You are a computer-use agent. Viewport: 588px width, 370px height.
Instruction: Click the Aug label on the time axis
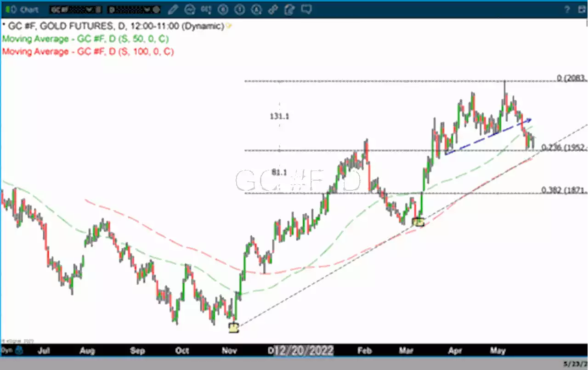pos(87,351)
